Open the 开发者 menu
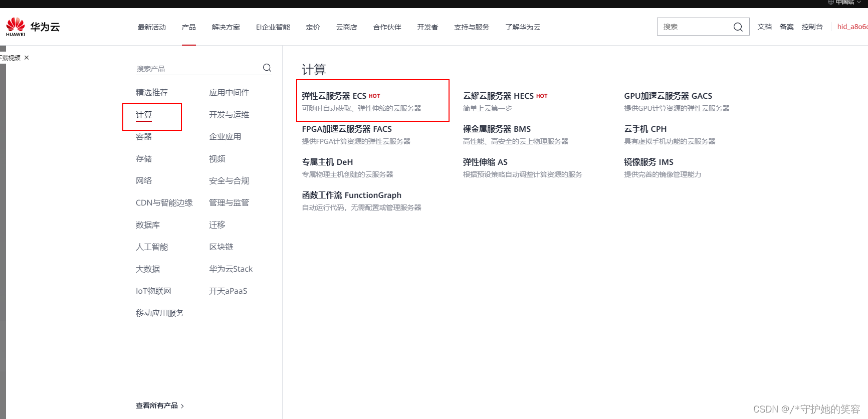 tap(427, 27)
